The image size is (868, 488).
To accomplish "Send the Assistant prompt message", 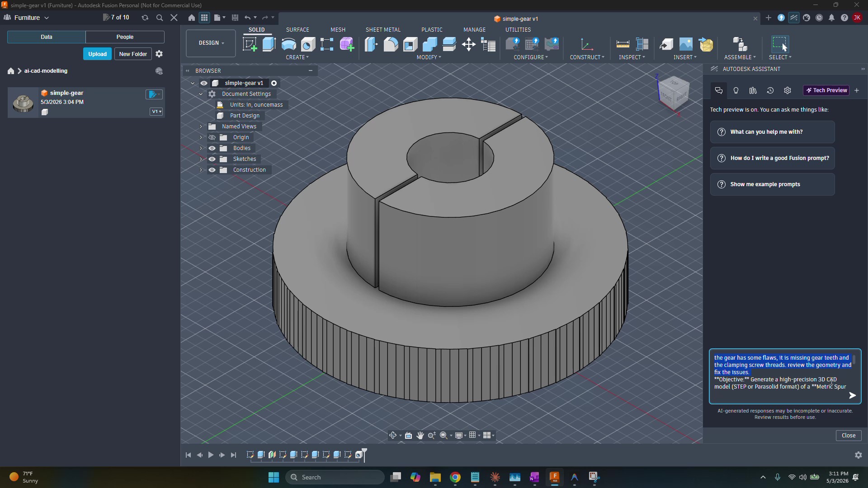I will (x=852, y=395).
